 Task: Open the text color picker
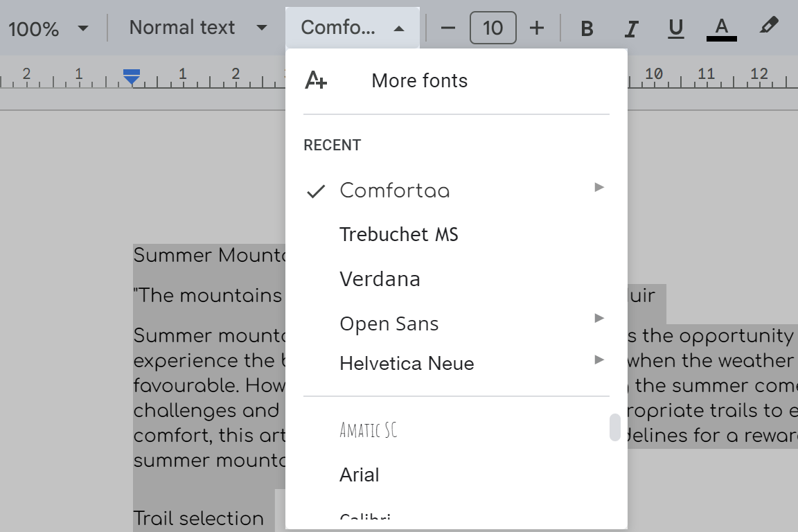[x=720, y=28]
